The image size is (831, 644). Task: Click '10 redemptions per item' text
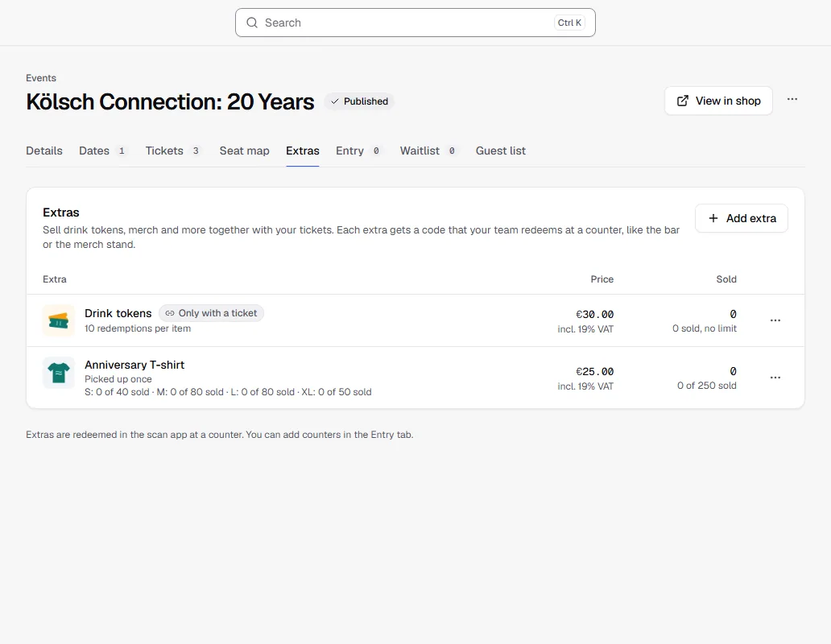pos(138,328)
